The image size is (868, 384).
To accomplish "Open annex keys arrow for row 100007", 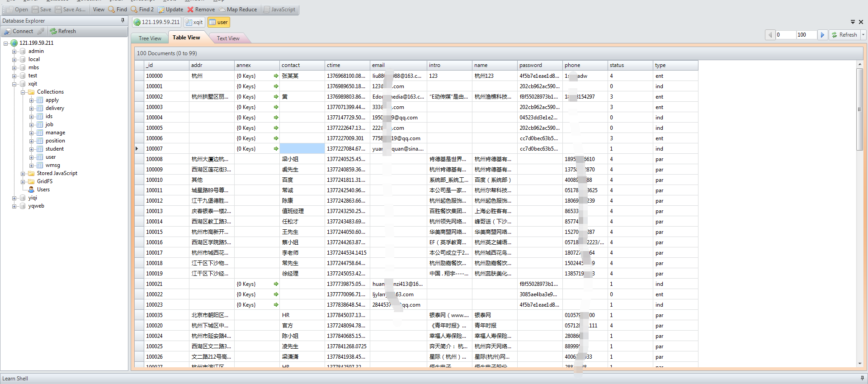I will (x=276, y=149).
